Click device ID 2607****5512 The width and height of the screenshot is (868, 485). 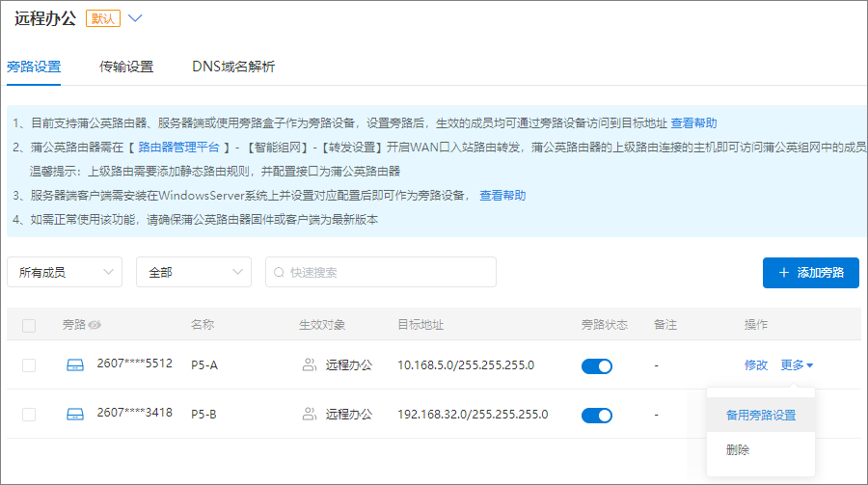[134, 364]
